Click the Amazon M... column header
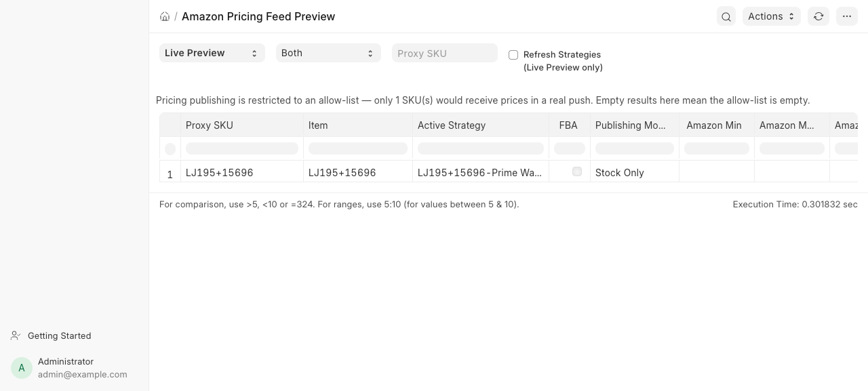Viewport: 868px width, 391px height. point(792,125)
